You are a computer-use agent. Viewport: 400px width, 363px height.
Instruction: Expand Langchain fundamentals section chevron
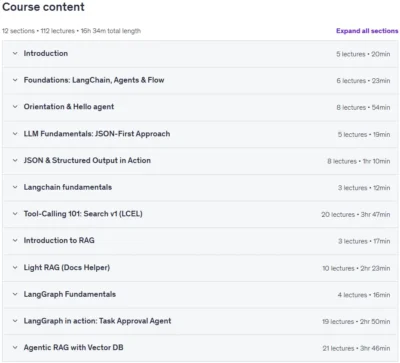tap(15, 187)
